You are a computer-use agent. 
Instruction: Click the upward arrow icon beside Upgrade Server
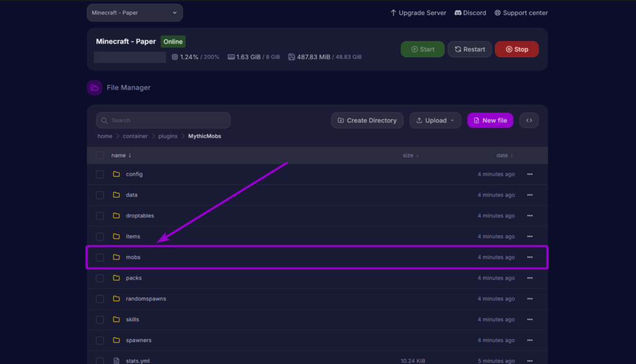click(393, 12)
